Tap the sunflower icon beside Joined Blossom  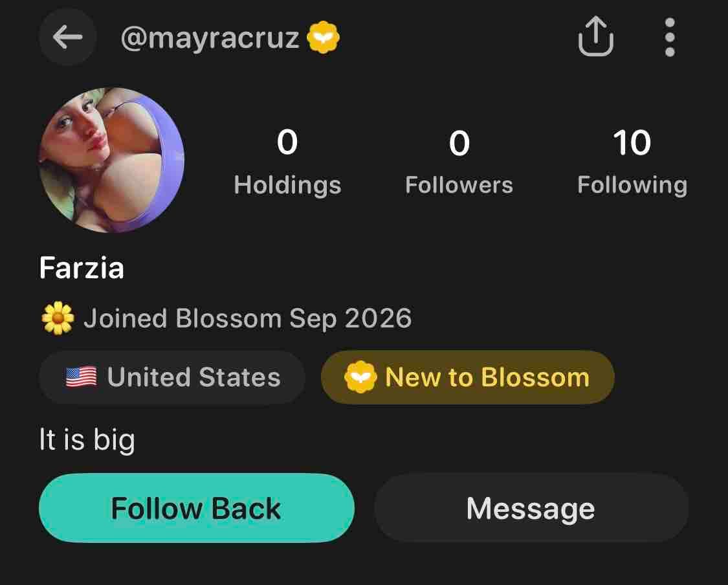coord(58,318)
